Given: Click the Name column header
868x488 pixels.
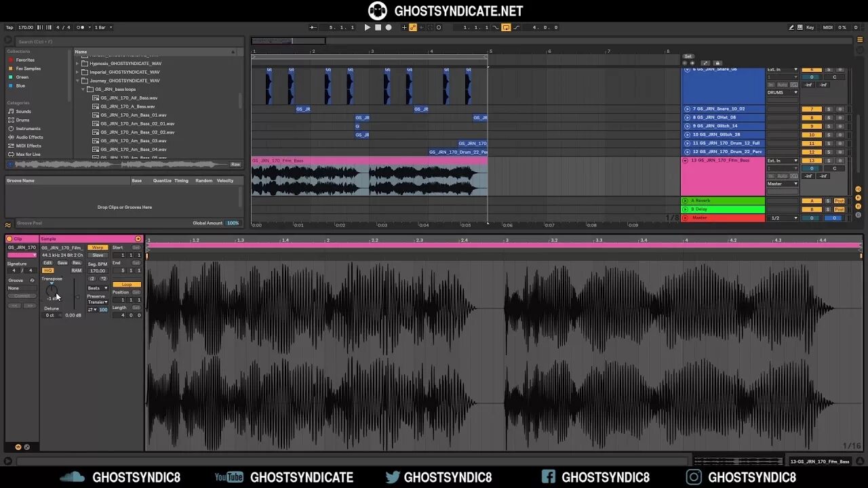Looking at the screenshot, I should point(81,52).
